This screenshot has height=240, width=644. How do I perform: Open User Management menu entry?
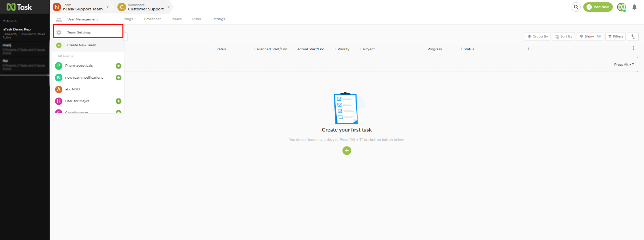click(89, 19)
